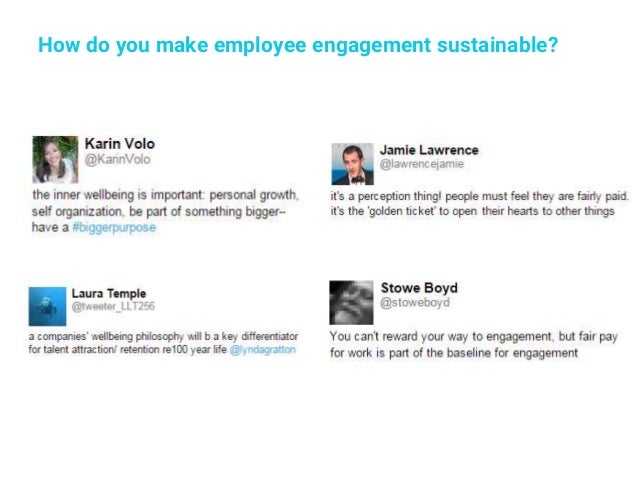Open the @stoweboyd handle
This screenshot has width=638, height=479.
(413, 304)
